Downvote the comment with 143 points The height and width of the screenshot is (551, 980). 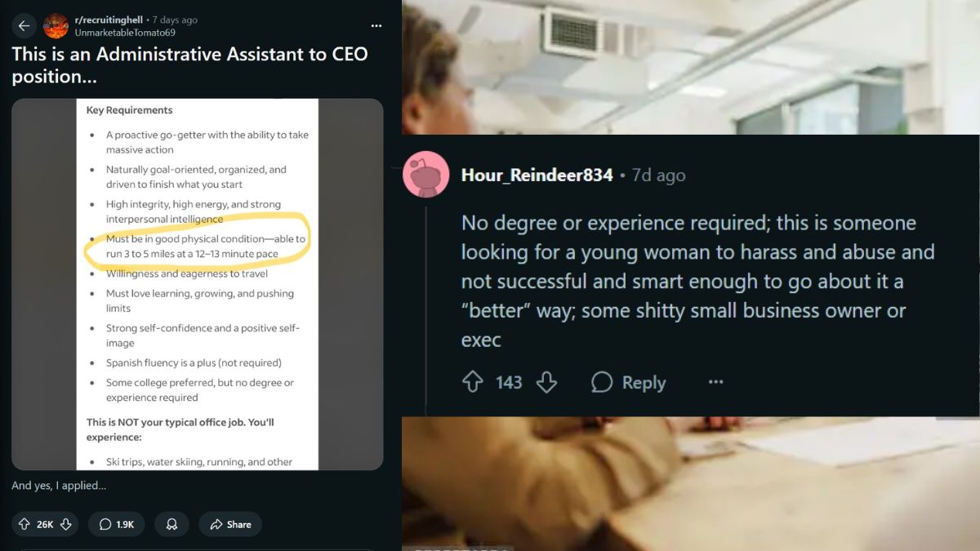(546, 382)
